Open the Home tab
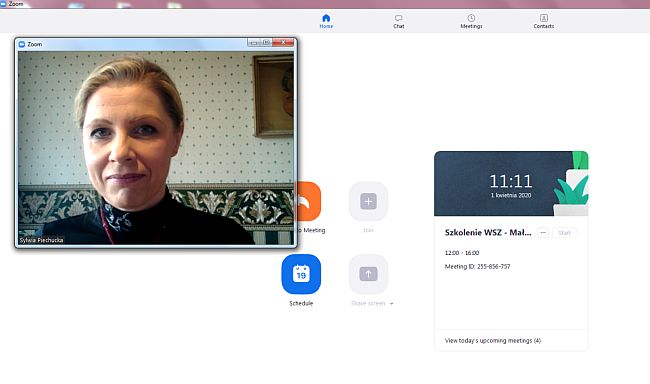Image resolution: width=650 pixels, height=384 pixels. pos(326,21)
